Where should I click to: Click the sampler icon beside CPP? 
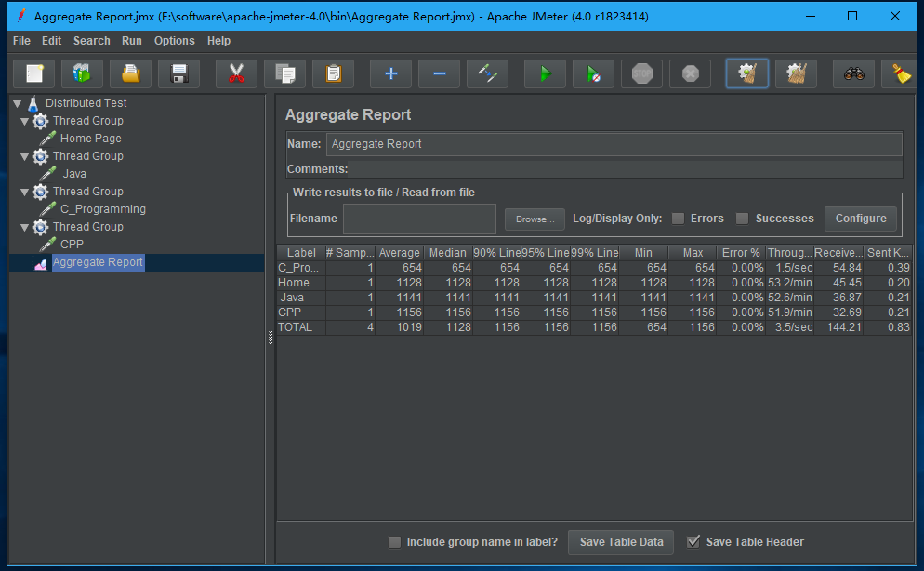coord(47,245)
